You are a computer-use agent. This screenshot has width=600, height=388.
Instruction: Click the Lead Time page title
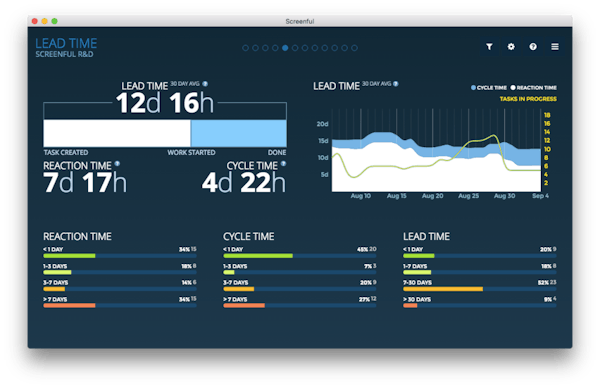(66, 43)
